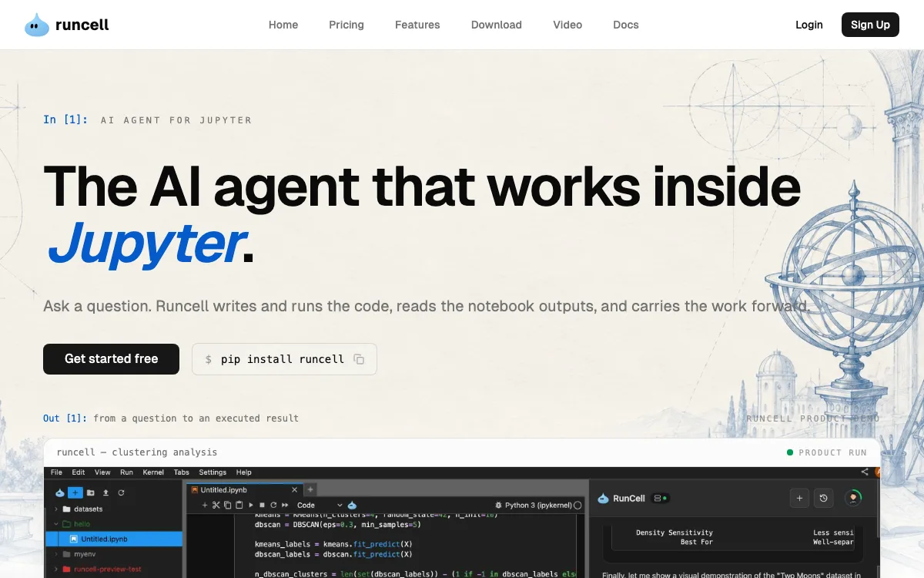The image size is (924, 578).
Task: Open the Kernel menu in Jupyter
Action: [x=153, y=472]
